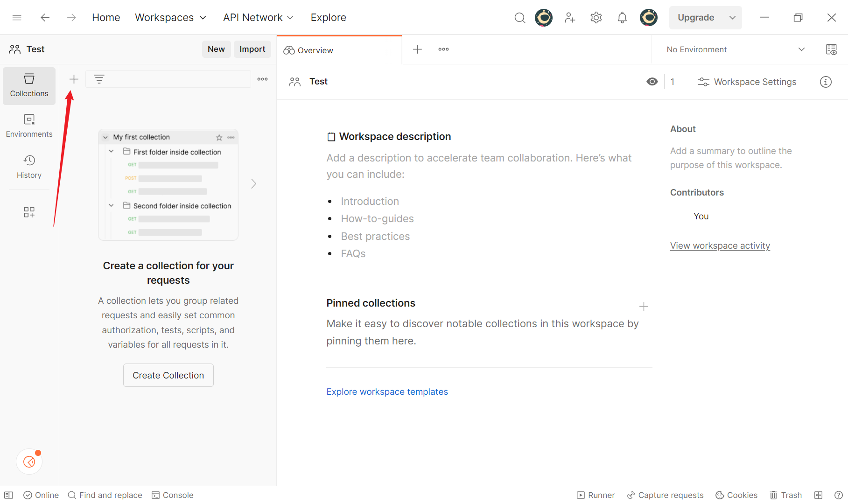Click the plus to create new collection
848x504 pixels.
point(74,79)
